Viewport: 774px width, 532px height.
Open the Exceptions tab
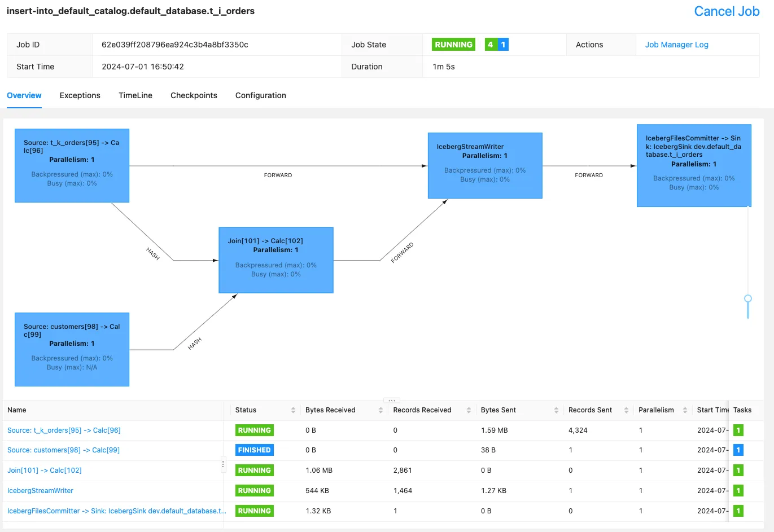point(80,95)
